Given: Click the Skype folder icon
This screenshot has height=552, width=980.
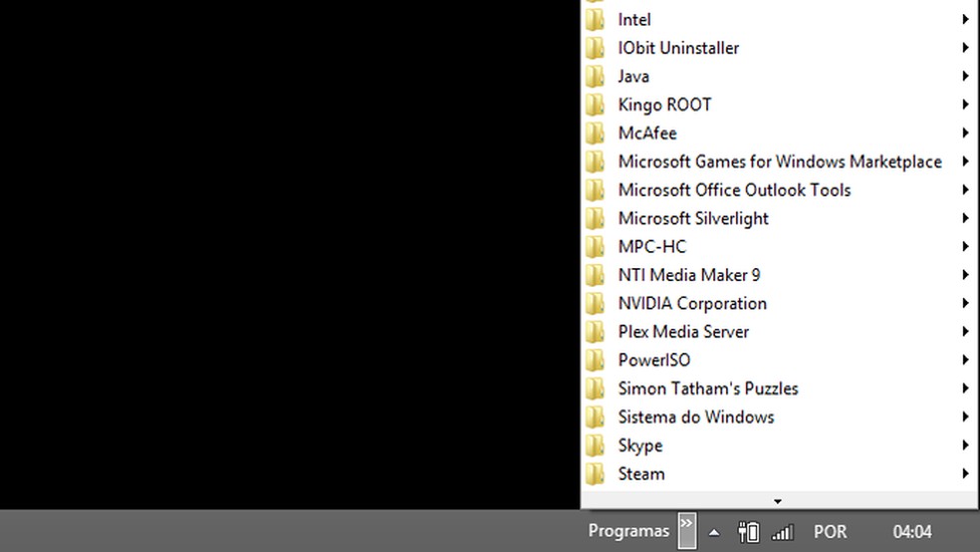Looking at the screenshot, I should pos(595,445).
